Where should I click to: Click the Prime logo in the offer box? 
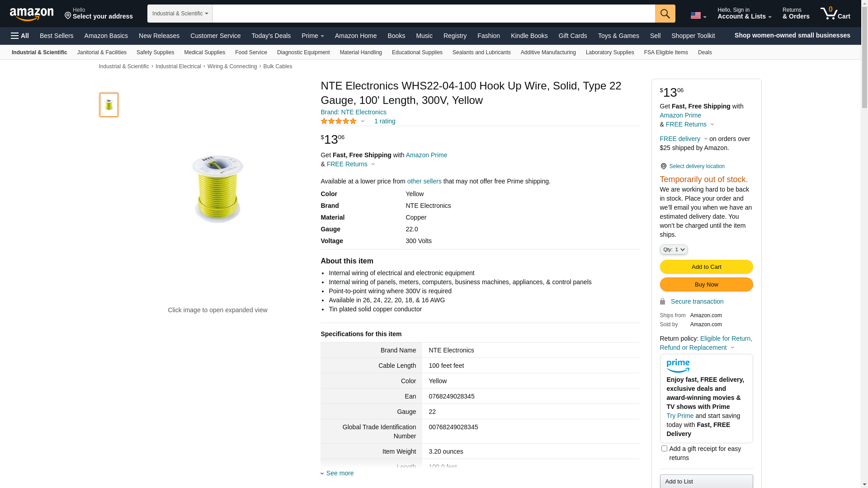(678, 366)
